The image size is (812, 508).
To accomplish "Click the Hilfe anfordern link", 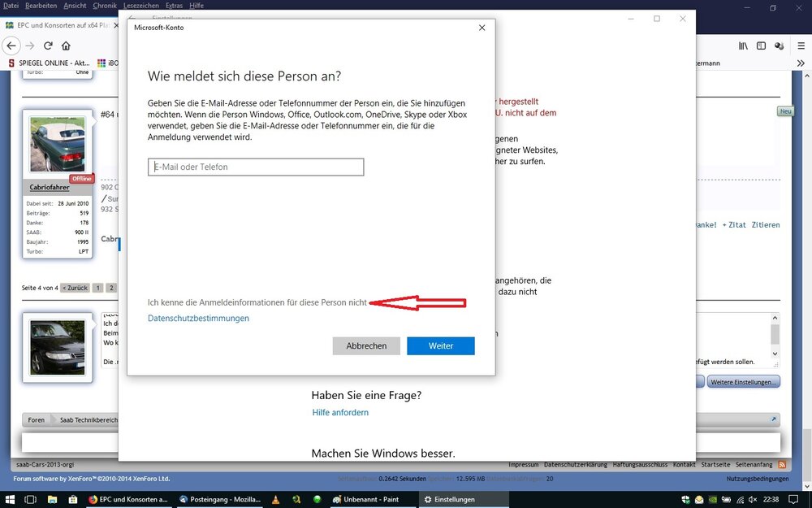I will [x=340, y=413].
